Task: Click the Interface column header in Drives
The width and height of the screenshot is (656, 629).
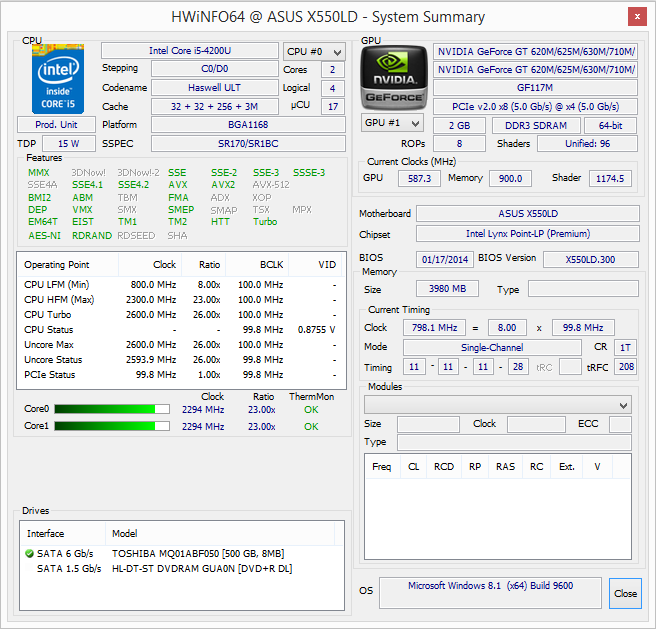Action: click(63, 534)
